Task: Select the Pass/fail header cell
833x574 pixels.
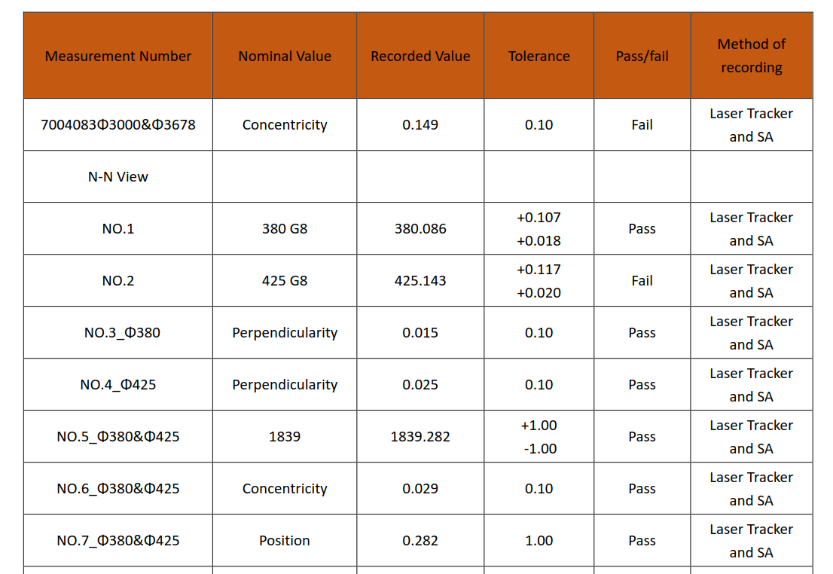Action: [x=642, y=56]
